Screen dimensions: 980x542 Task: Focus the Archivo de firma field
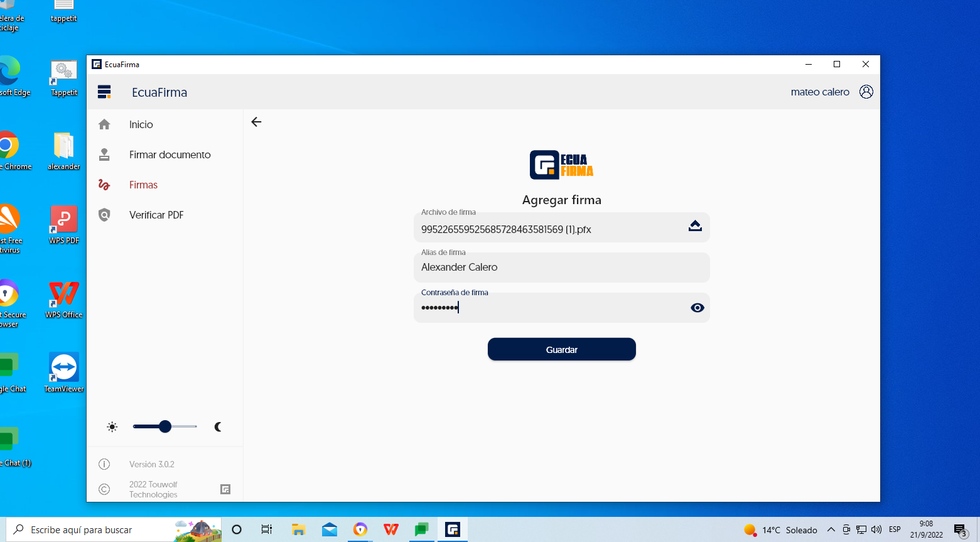562,227
